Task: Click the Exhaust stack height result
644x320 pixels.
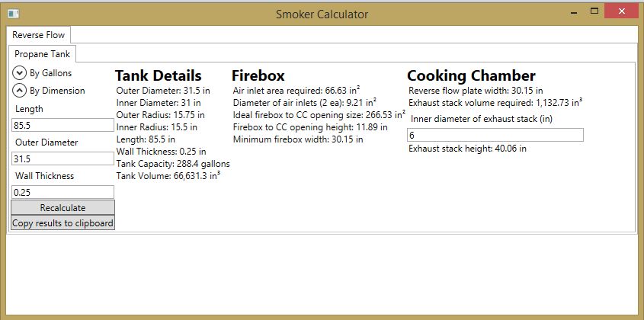Action: point(467,149)
